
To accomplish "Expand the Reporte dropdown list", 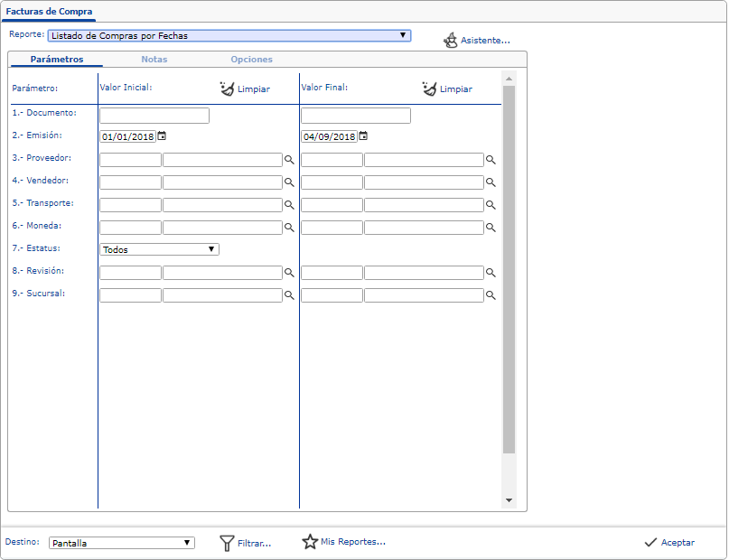I will point(403,36).
